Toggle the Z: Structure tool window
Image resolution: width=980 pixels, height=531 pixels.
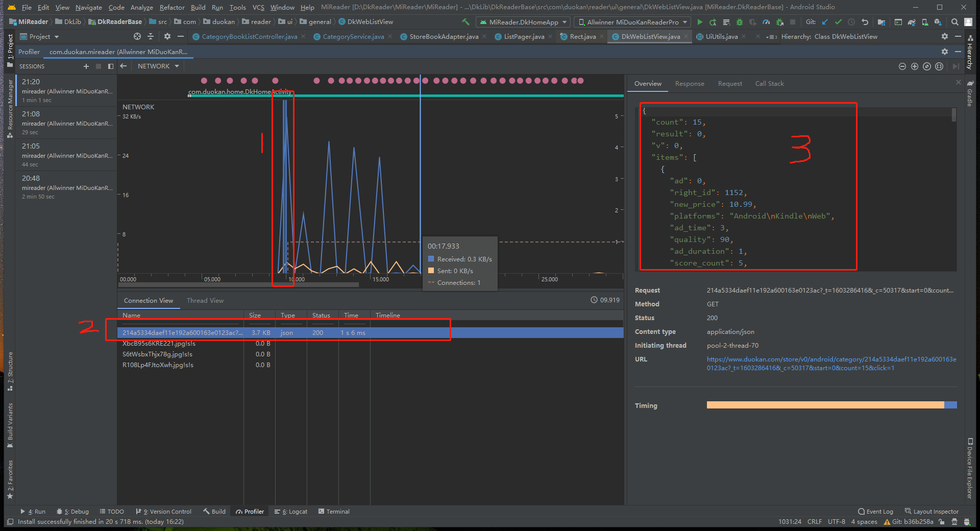pyautogui.click(x=10, y=372)
